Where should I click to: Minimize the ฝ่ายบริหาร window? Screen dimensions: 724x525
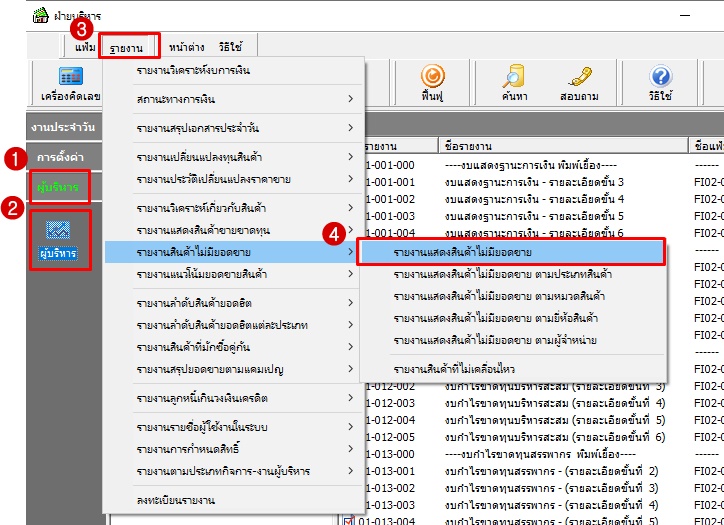click(x=685, y=15)
